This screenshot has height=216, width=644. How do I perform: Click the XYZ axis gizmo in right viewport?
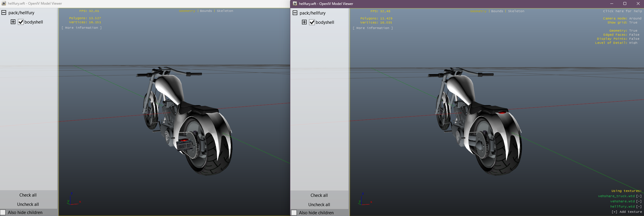(x=364, y=200)
